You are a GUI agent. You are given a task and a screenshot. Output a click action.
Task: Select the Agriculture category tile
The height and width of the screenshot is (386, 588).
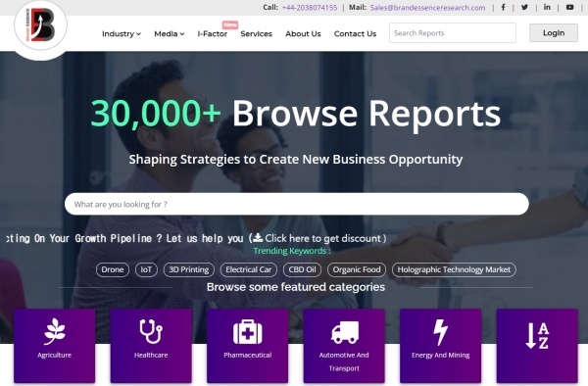click(x=54, y=346)
